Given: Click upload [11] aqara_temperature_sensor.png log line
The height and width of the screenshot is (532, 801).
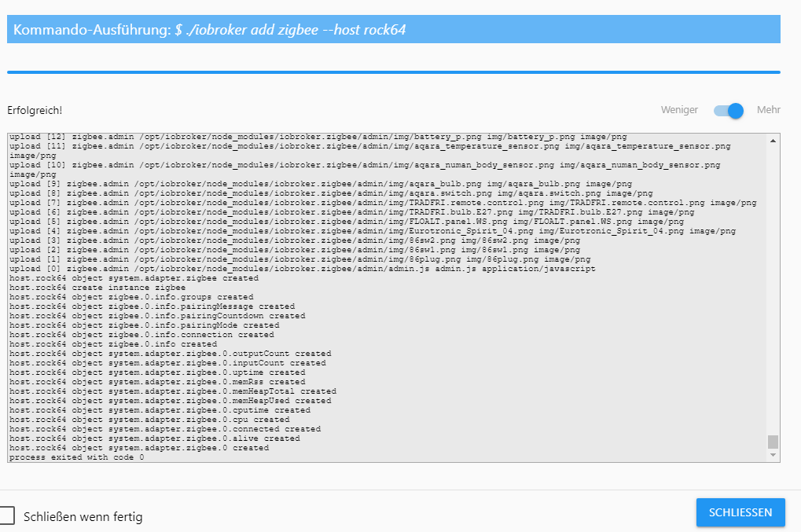Looking at the screenshot, I should tap(370, 151).
